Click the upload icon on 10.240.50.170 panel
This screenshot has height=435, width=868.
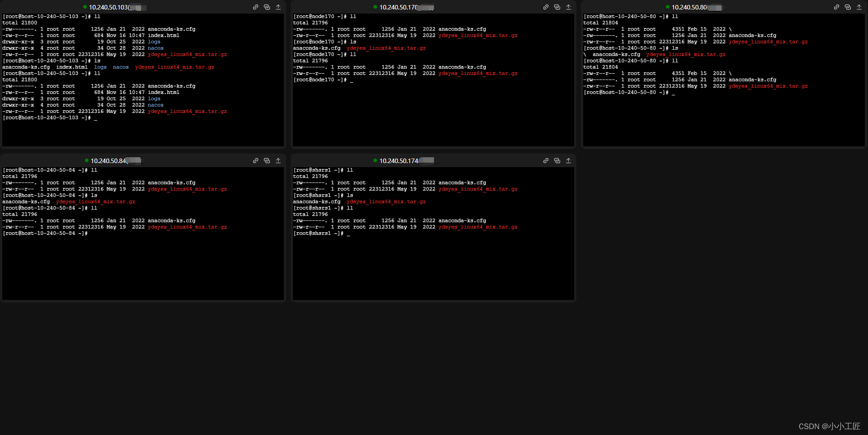click(x=568, y=7)
